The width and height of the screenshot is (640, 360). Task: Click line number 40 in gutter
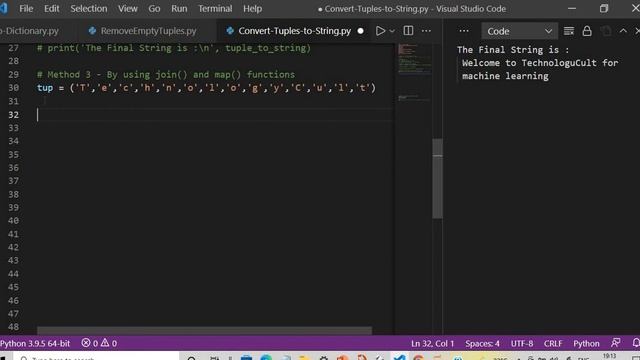[13, 220]
